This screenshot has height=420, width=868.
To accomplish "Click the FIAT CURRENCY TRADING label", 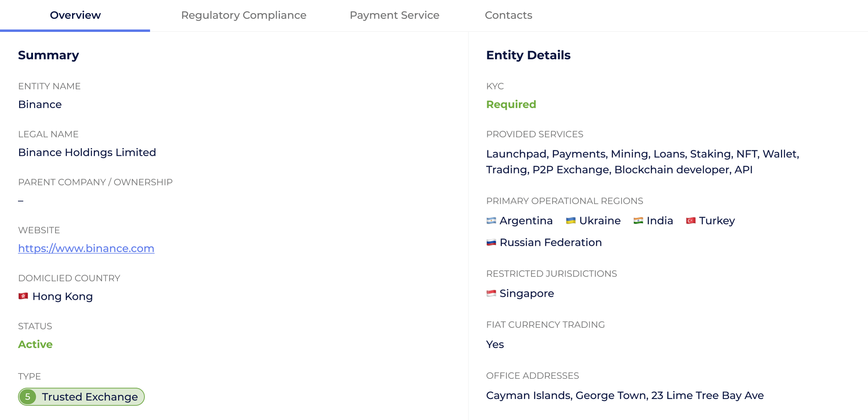I will (x=545, y=325).
